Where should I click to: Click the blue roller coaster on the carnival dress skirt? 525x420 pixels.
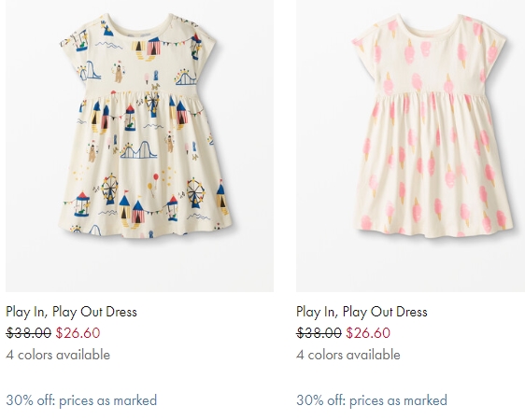(x=138, y=150)
